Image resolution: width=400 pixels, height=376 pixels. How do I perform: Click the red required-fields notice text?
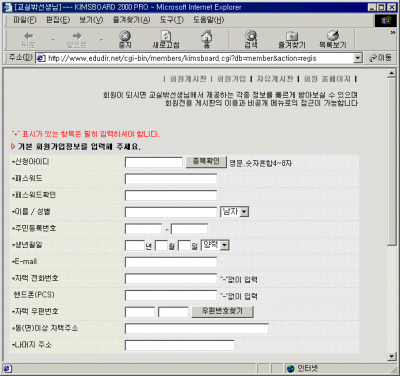click(85, 134)
